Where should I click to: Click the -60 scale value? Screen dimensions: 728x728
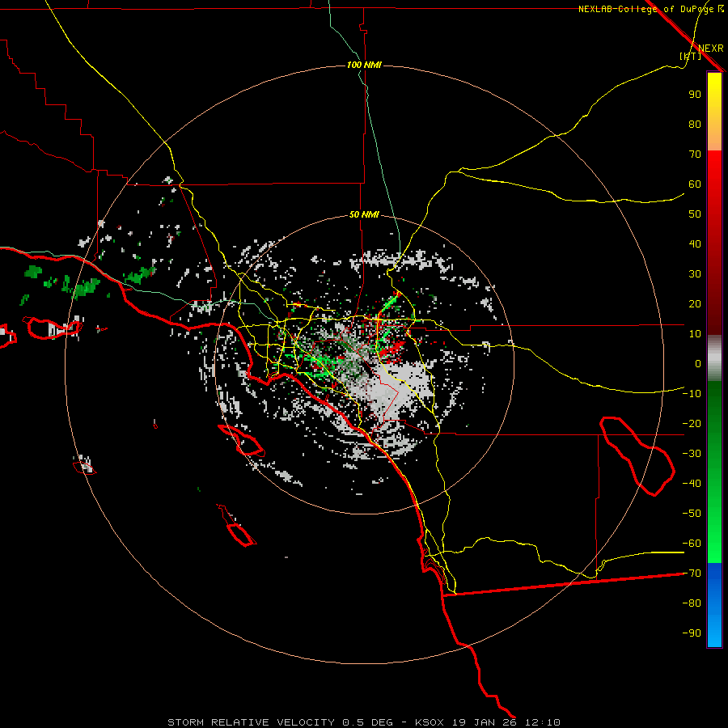coord(692,544)
